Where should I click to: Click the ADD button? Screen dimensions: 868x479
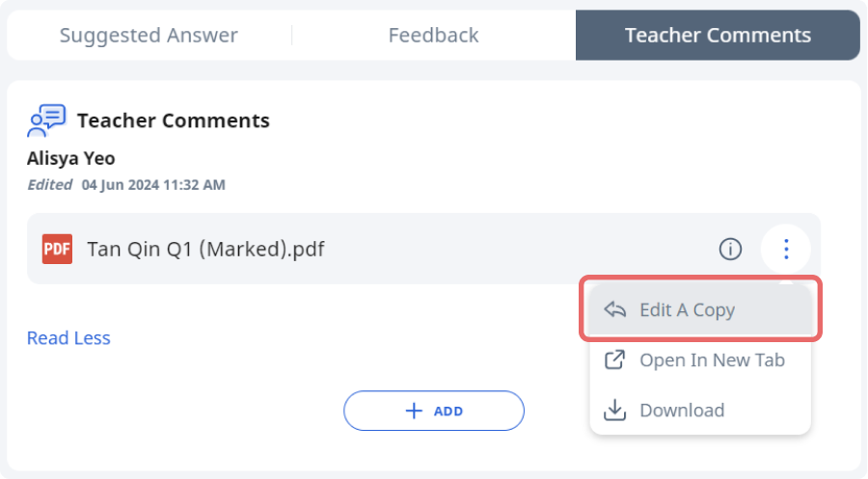point(433,411)
